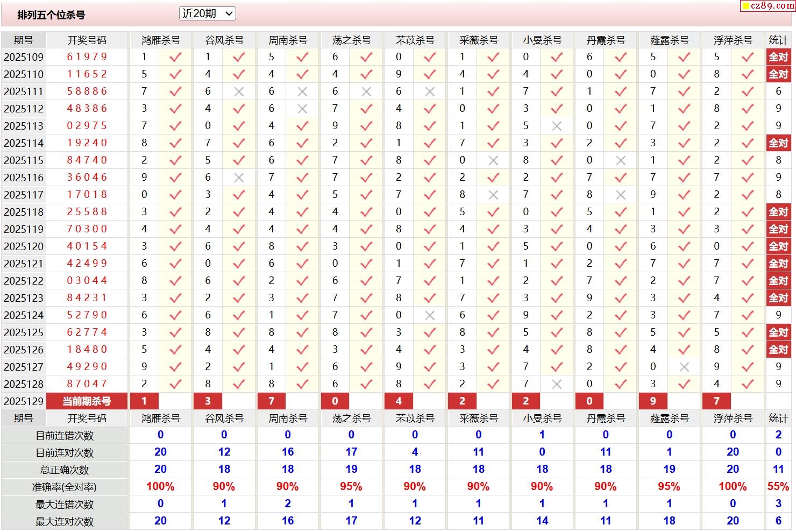Click the 全对 badge in row 2025123
The image size is (796, 532).
click(x=778, y=298)
